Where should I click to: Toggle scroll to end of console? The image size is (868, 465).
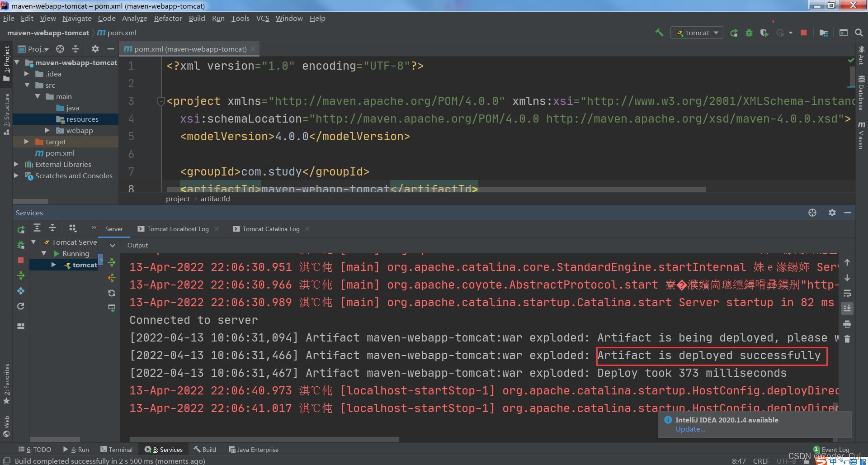coord(847,308)
